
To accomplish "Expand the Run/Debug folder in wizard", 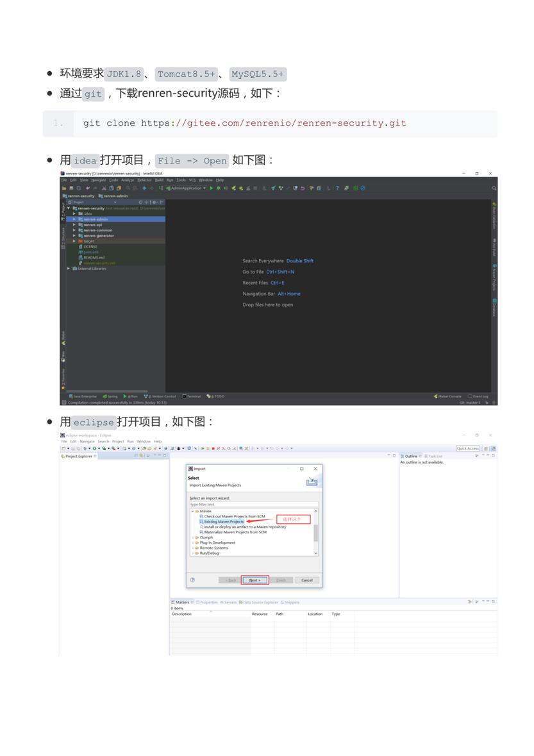I will [192, 553].
